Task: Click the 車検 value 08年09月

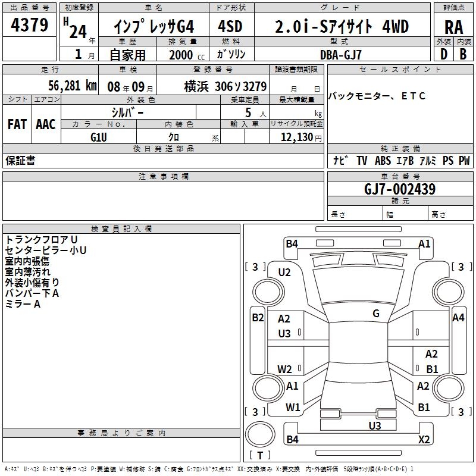Action: pos(130,87)
